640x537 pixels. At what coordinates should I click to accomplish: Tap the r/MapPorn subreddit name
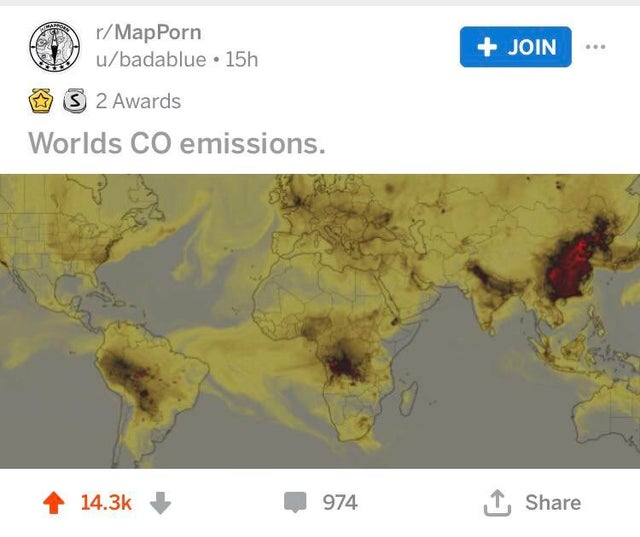[149, 32]
